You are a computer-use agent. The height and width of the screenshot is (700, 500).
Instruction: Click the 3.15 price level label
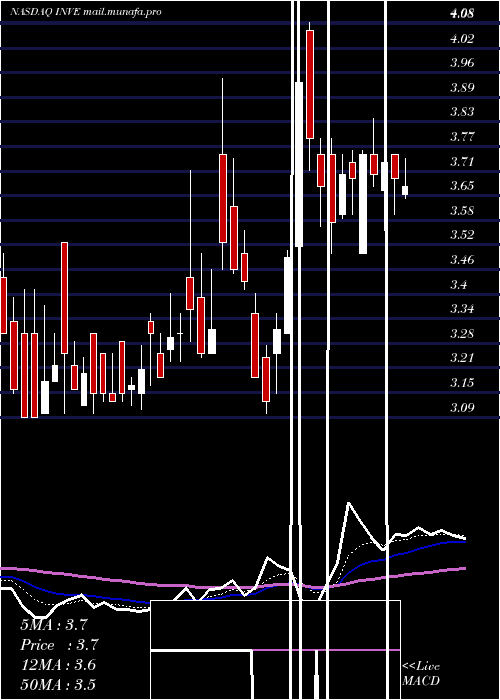pyautogui.click(x=462, y=383)
